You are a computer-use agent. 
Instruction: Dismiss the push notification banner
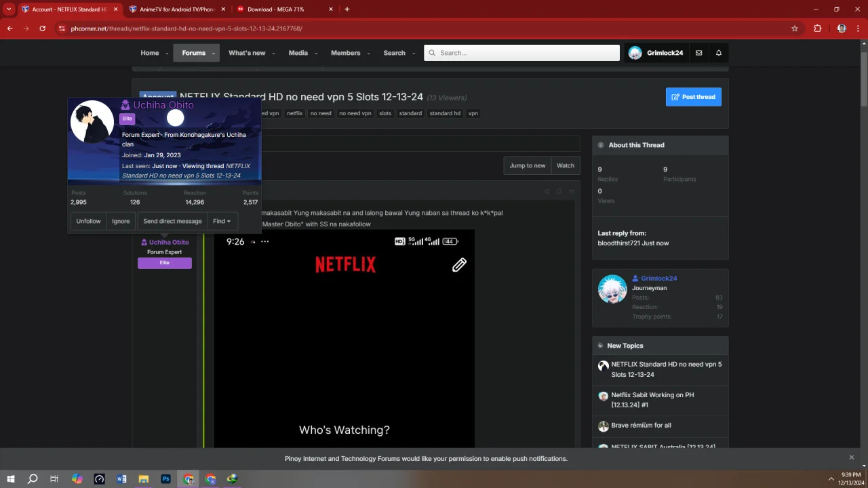[x=852, y=457]
